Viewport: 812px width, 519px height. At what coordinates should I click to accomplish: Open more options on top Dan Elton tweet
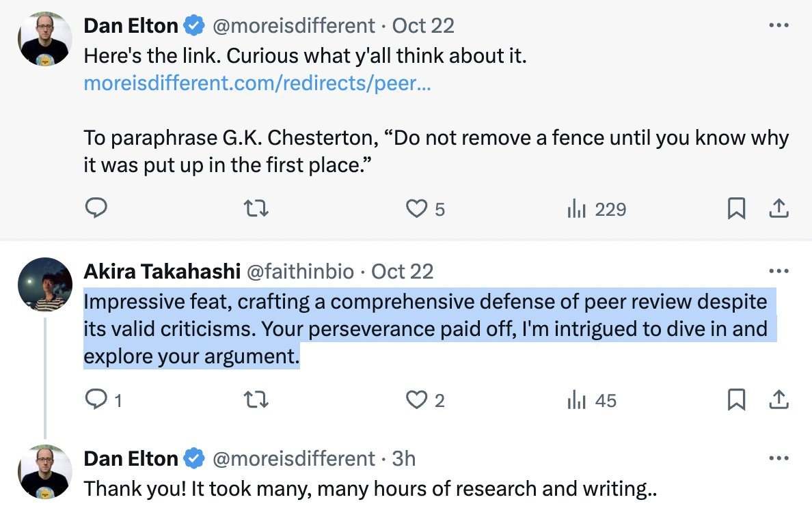[x=779, y=25]
